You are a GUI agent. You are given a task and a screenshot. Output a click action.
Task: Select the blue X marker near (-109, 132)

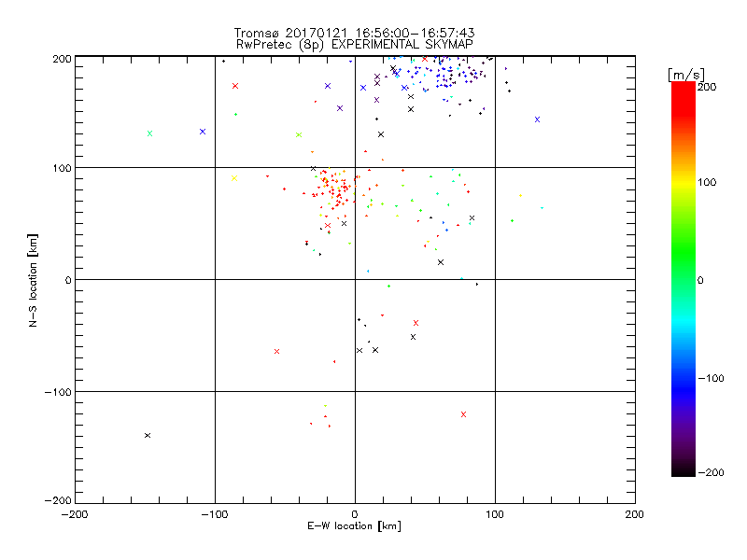click(203, 132)
